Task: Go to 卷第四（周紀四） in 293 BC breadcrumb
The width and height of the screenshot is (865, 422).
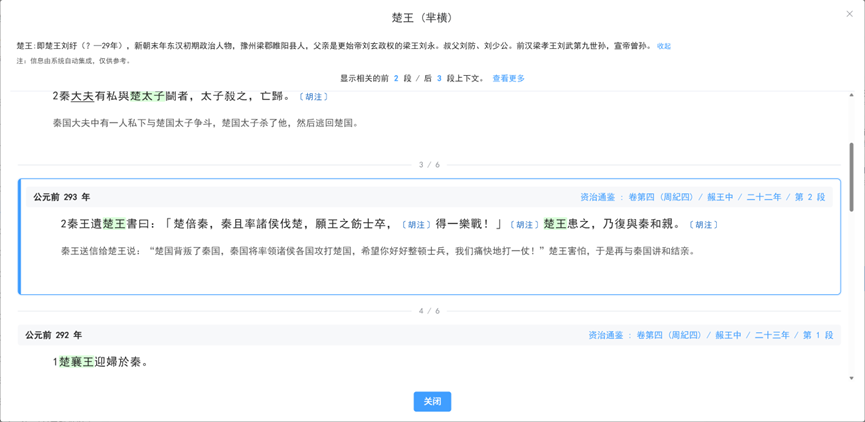Action: point(661,197)
